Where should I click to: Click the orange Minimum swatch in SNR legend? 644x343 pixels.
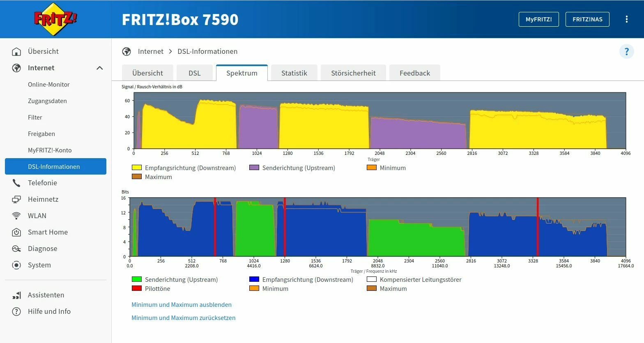(x=372, y=168)
